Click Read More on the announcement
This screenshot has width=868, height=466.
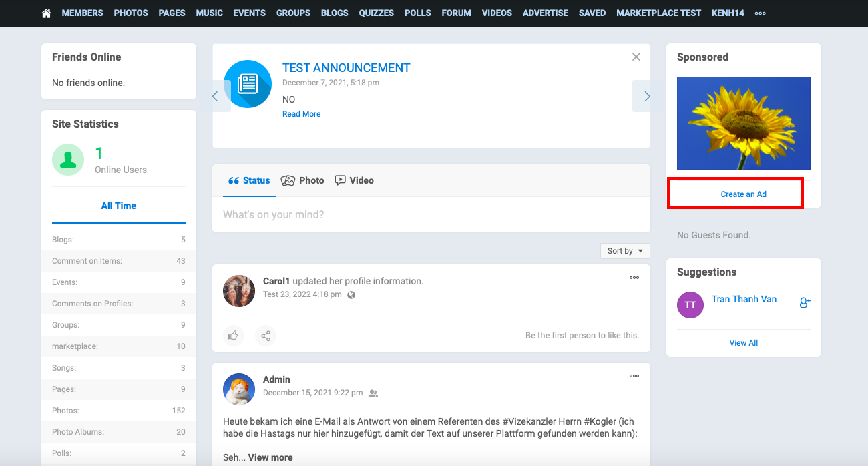coord(302,114)
